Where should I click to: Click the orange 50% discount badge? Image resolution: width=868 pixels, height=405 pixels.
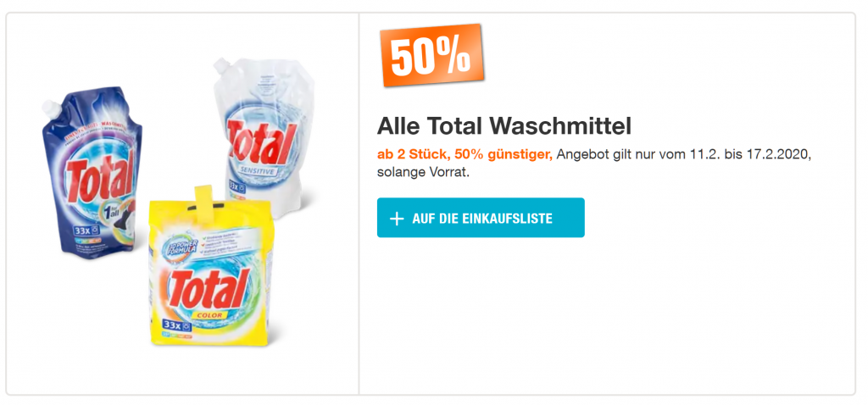(431, 57)
